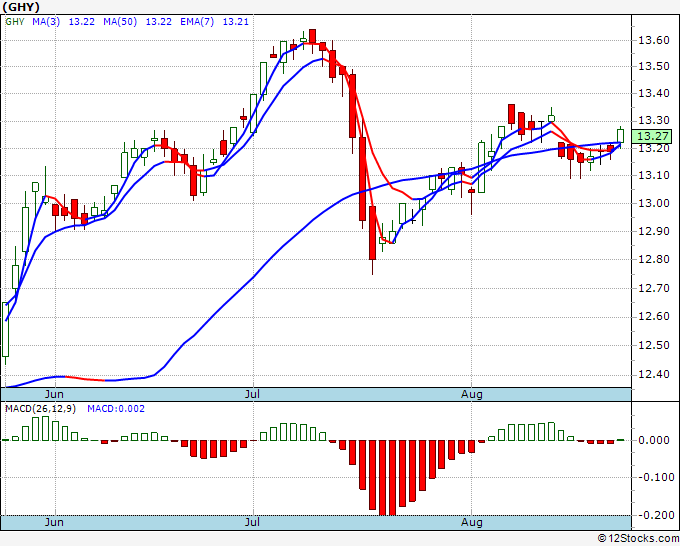Click Jun on the MACD panel time axis
Image resolution: width=680 pixels, height=546 pixels.
(x=54, y=522)
